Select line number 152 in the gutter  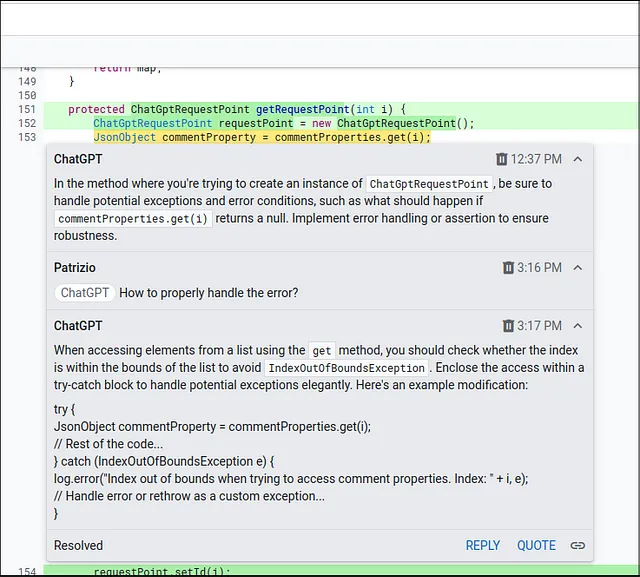[x=27, y=123]
